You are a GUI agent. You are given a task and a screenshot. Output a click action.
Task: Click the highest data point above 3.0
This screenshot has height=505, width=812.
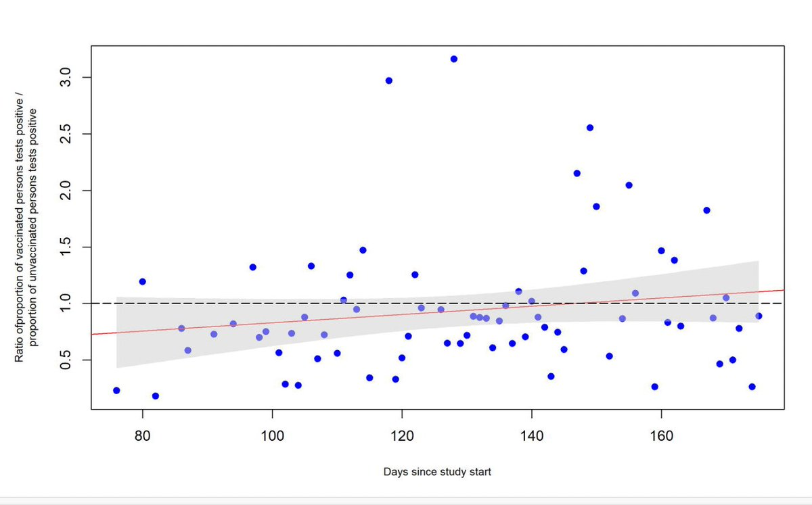(x=453, y=59)
